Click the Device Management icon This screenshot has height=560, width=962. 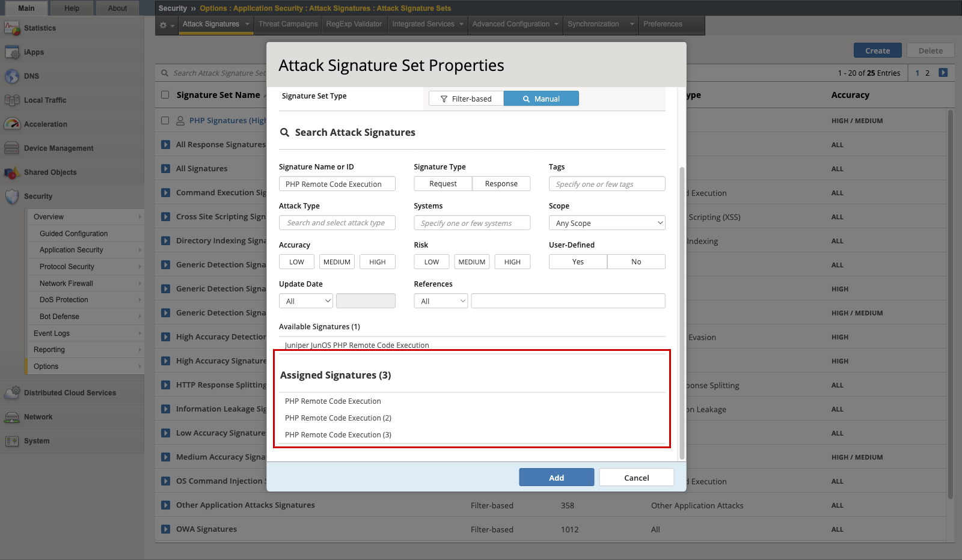tap(12, 148)
